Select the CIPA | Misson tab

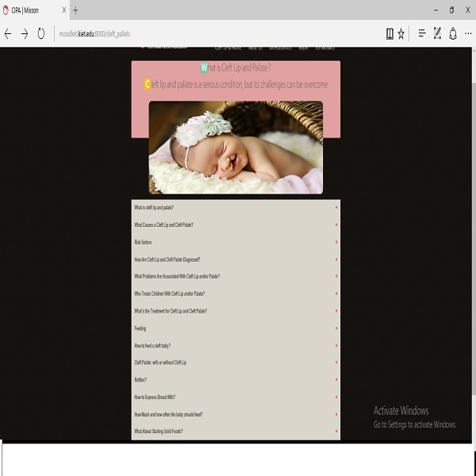pos(35,10)
